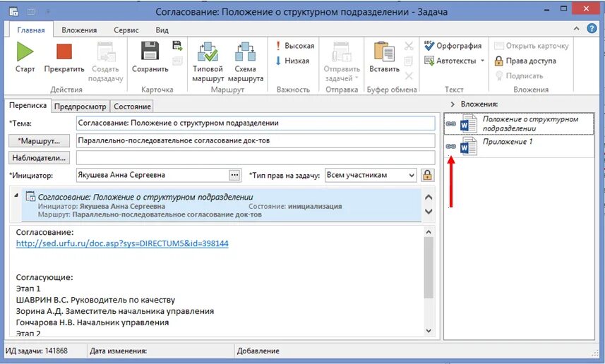Screen dimensions: 605x364
Task: Click the Тема input field
Action: click(256, 123)
